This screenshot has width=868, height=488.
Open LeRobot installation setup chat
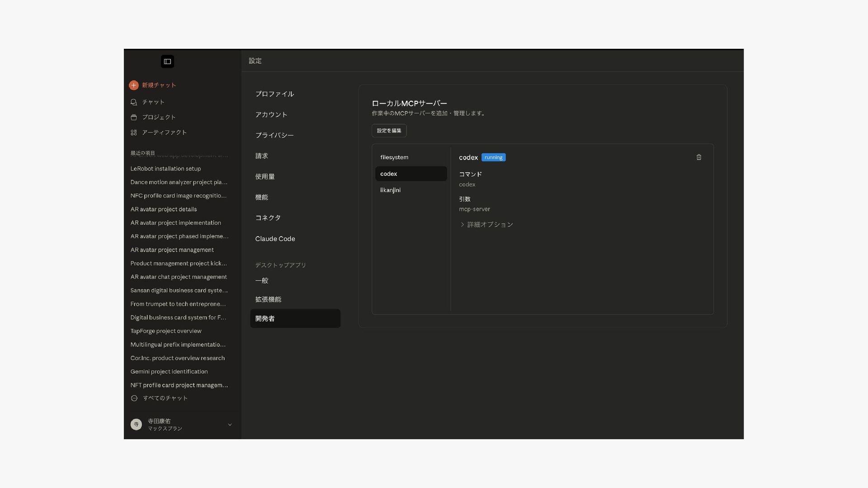coord(165,169)
